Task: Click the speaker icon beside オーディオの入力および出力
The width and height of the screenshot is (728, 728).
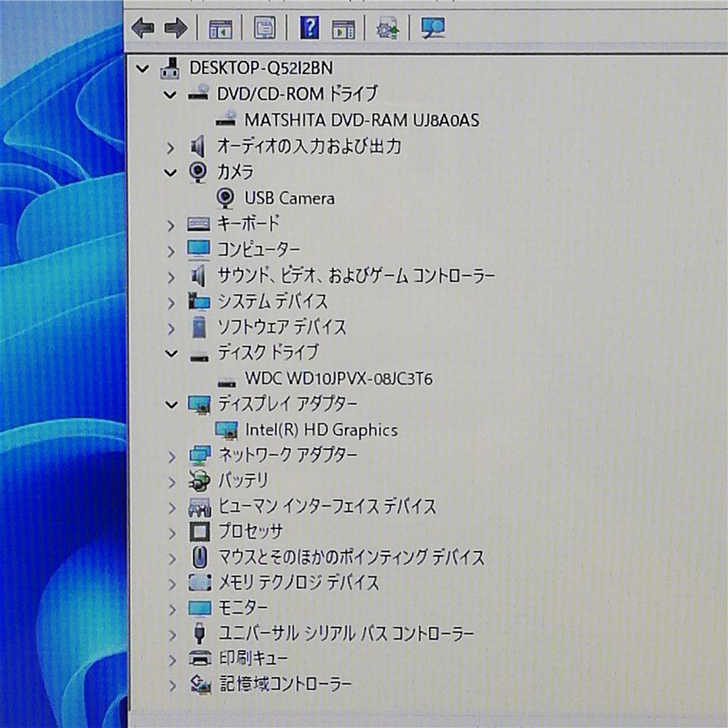Action: point(198,147)
